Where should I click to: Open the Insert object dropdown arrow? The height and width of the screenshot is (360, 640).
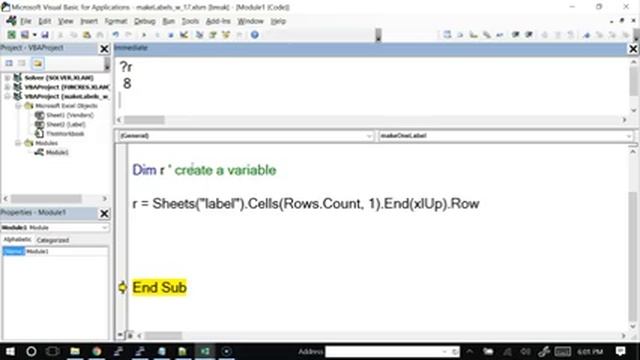point(34,35)
